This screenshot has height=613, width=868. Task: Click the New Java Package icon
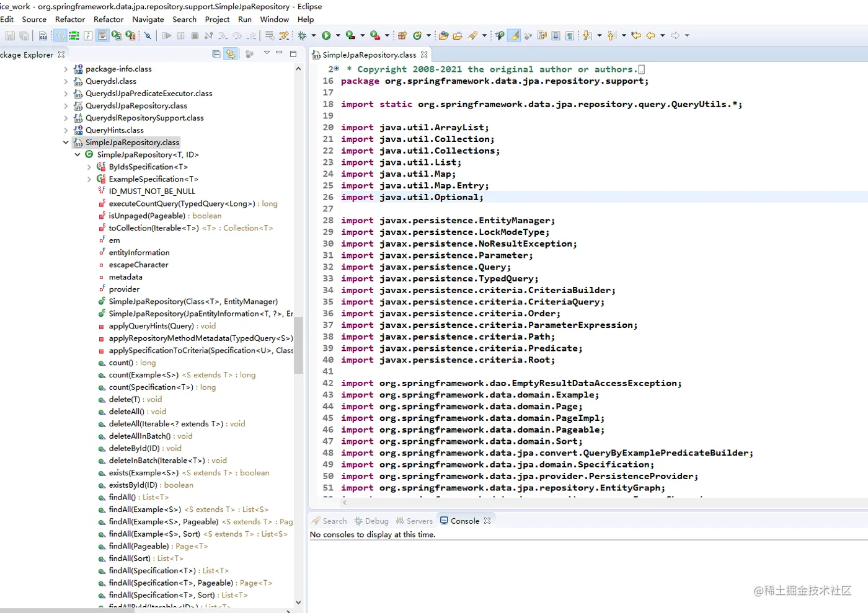(402, 35)
